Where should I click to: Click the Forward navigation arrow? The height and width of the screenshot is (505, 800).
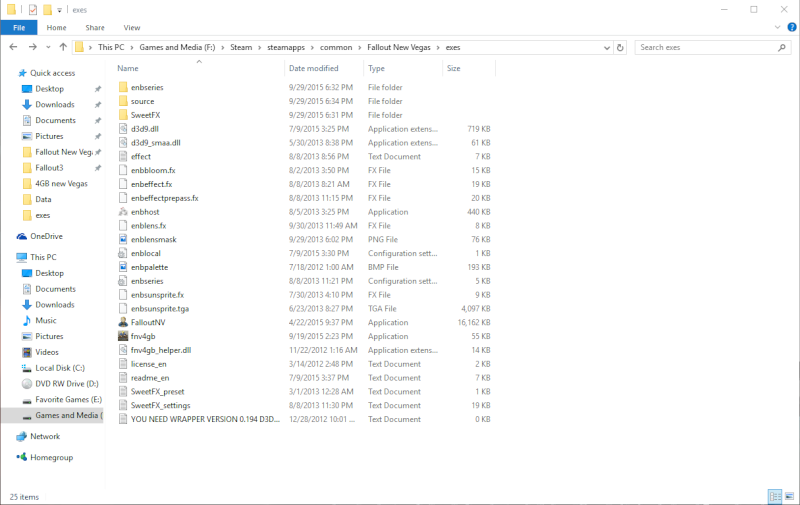33,47
